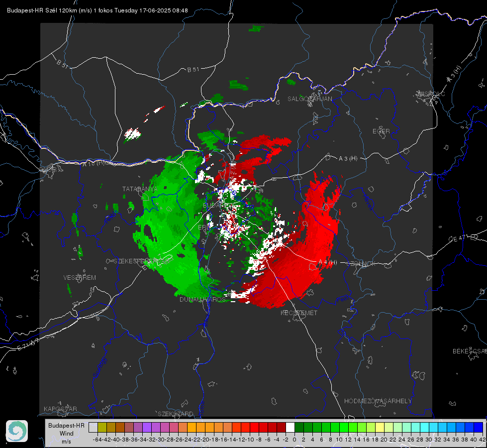Click the SZEKESFEHERVAR city label
Image resolution: width=487 pixels, height=448 pixels.
coord(143,261)
